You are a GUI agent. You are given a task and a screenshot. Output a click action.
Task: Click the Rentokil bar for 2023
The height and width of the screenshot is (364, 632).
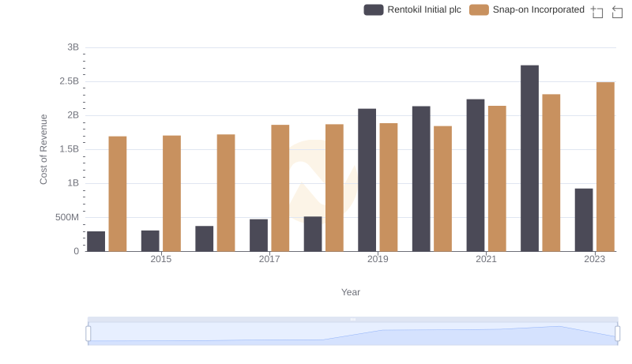584,220
